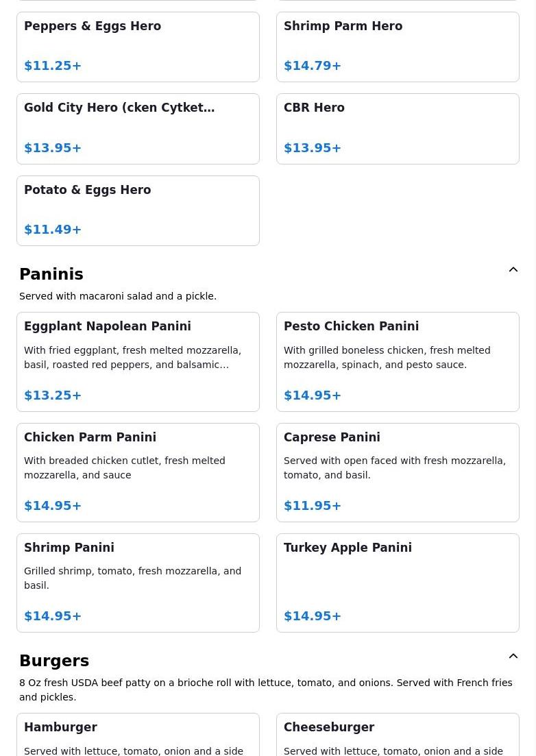Viewport: 536px width, 756px height.
Task: Select the Shrimp Panini card
Action: point(138,583)
